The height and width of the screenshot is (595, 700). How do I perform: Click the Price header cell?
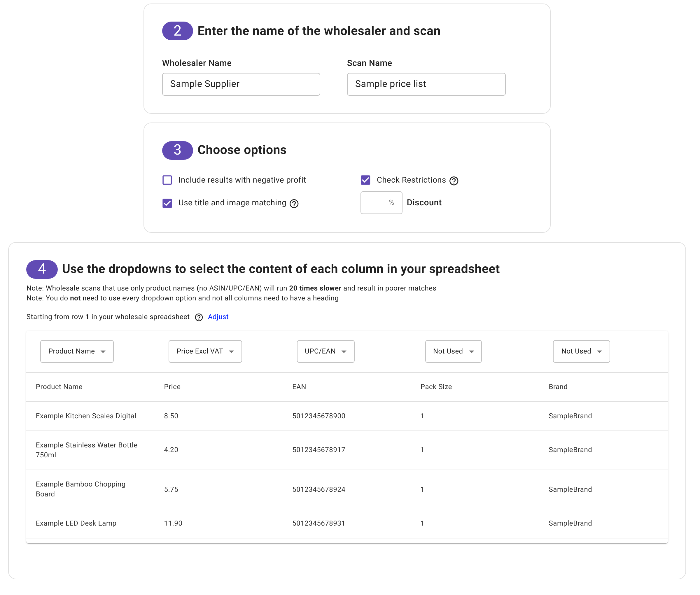point(172,387)
